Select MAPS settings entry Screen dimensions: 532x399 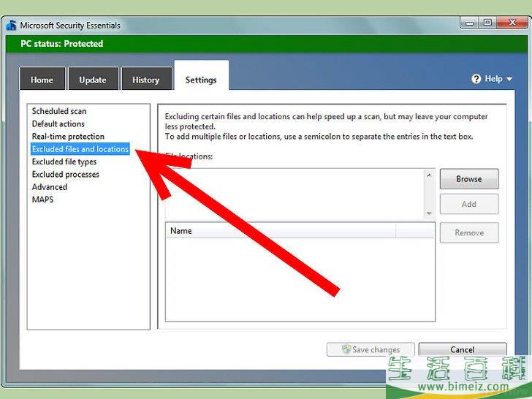(x=42, y=199)
